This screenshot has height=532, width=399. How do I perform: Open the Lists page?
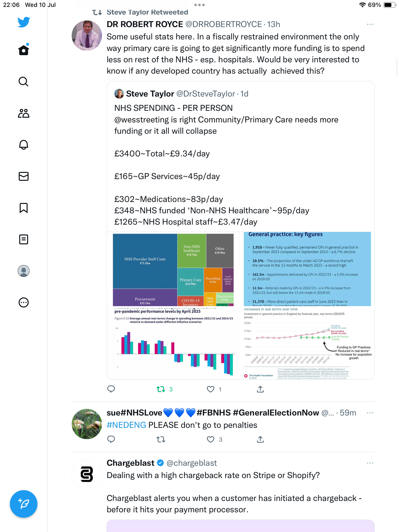24,239
